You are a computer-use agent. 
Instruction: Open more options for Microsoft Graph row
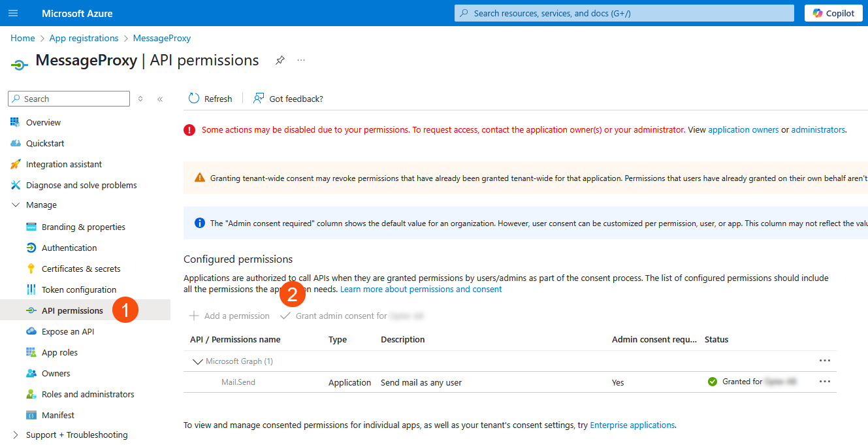coord(825,361)
